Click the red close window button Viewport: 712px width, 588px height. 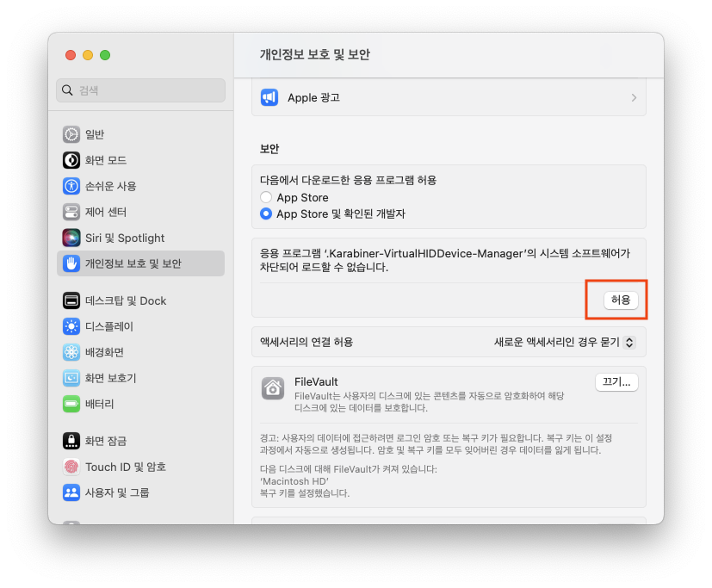71,55
